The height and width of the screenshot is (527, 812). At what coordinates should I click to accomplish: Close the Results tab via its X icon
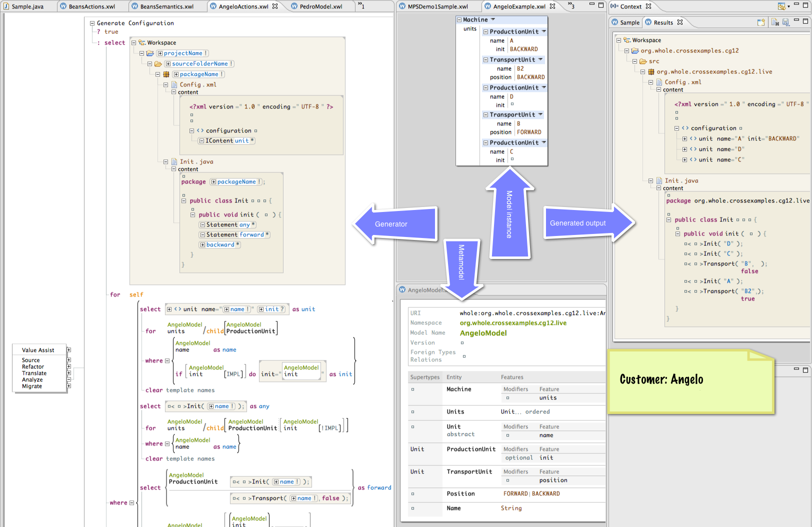(680, 22)
